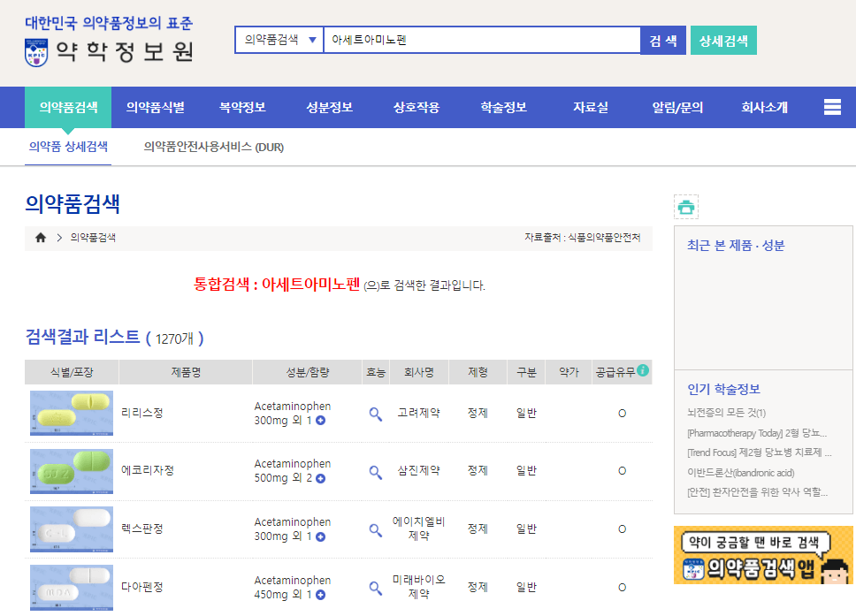
Task: Open the blue hamburger menu icon
Action: click(832, 106)
